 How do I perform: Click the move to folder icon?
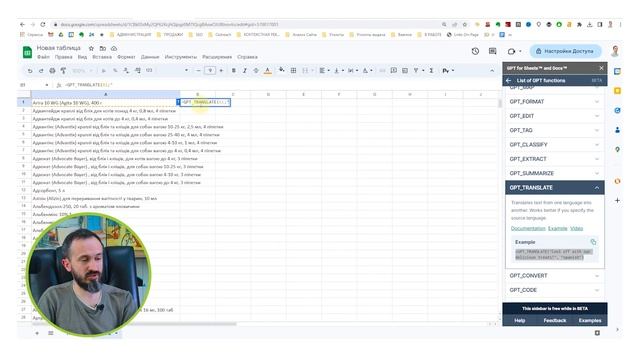(x=102, y=49)
